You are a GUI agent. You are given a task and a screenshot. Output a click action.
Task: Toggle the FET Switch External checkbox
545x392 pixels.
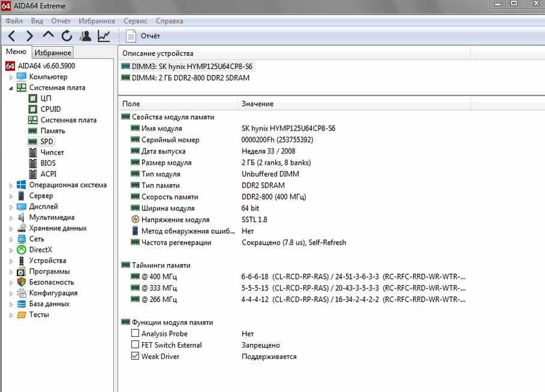pyautogui.click(x=136, y=345)
